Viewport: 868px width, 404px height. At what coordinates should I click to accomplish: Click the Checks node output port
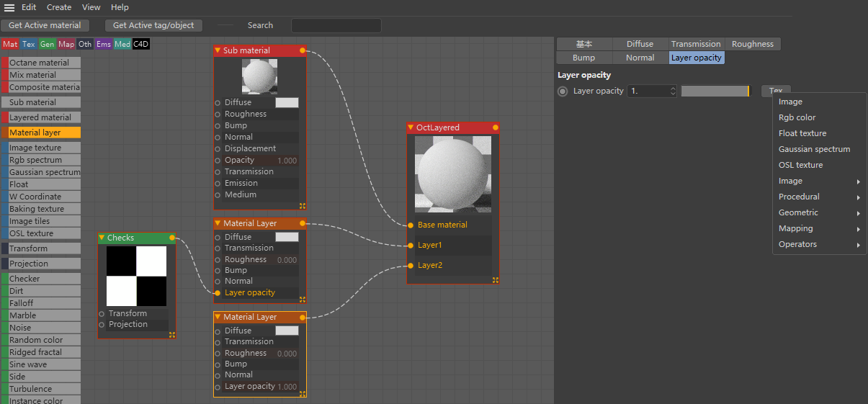click(171, 238)
